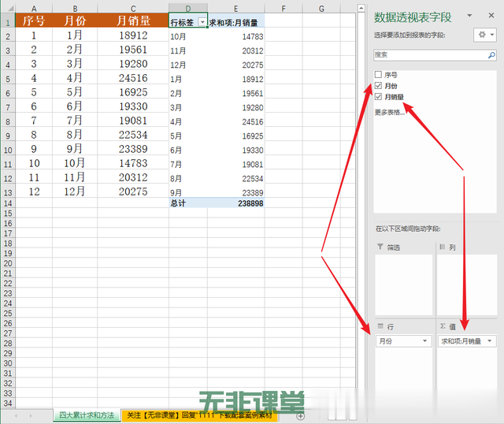
Task: Open the PivotTable pane options dropdown arrow
Action: click(469, 16)
